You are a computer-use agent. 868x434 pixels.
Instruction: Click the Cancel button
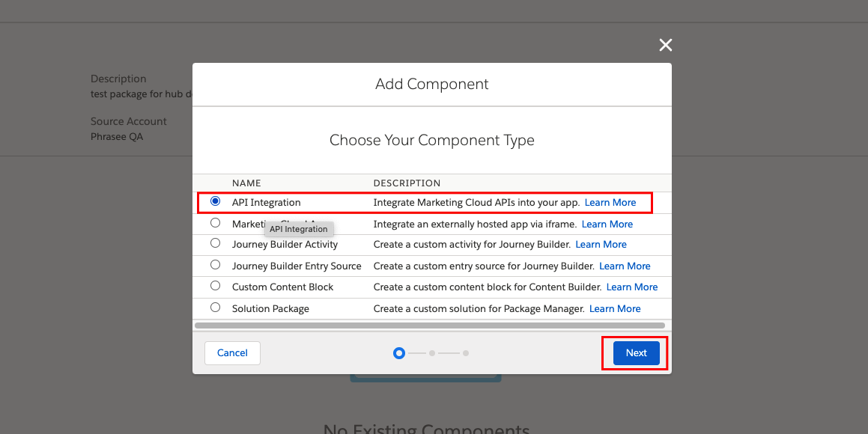click(232, 352)
